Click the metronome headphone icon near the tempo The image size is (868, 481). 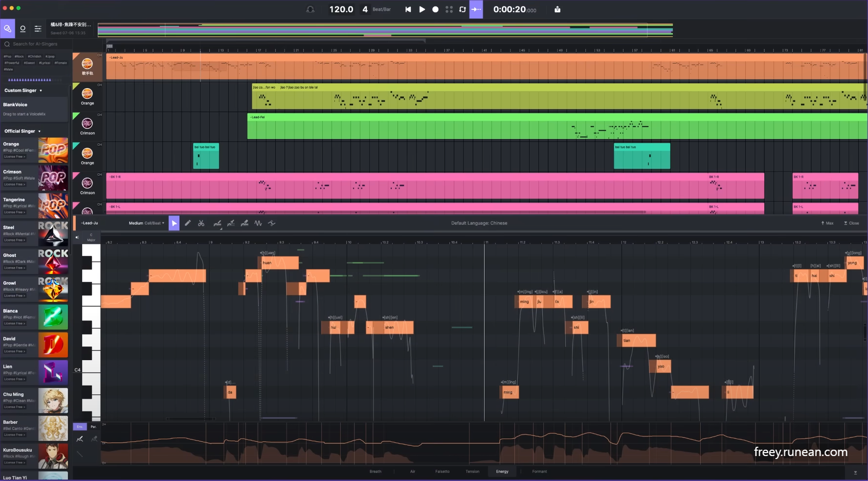[x=311, y=9]
